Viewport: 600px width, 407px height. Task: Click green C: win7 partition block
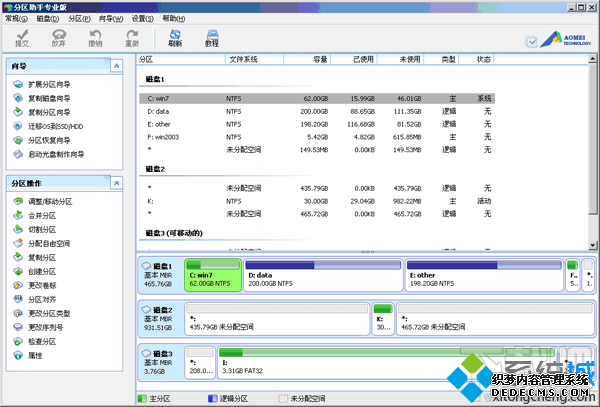tap(212, 276)
